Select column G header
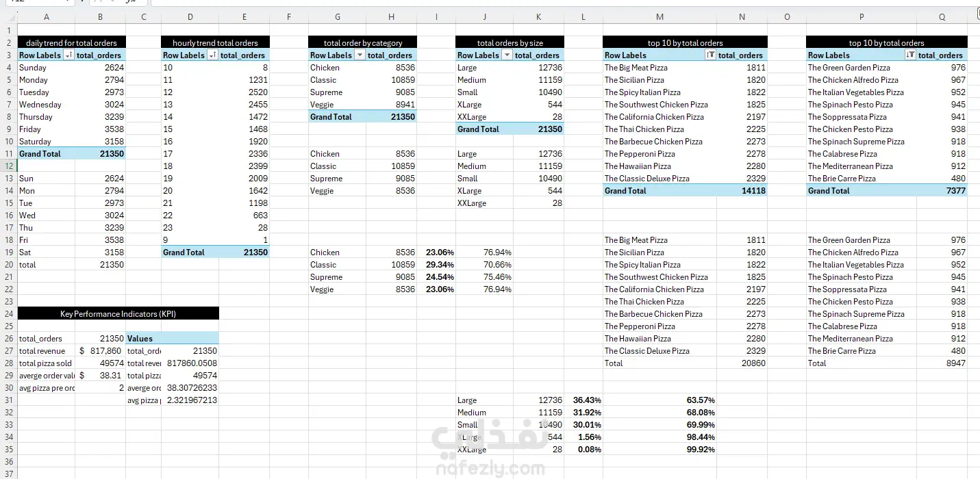This screenshot has width=980, height=479. [337, 16]
